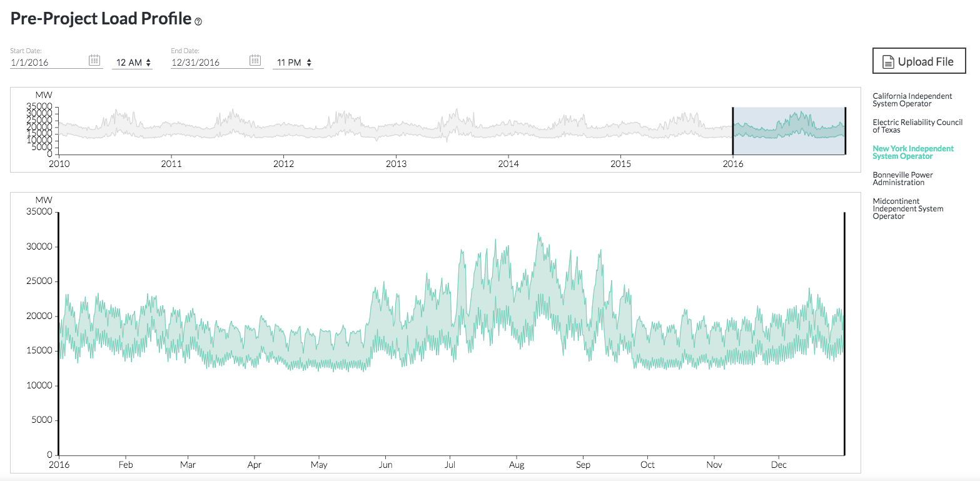Click the down arrow on the 11 PM selector
980x481 pixels.
310,64
